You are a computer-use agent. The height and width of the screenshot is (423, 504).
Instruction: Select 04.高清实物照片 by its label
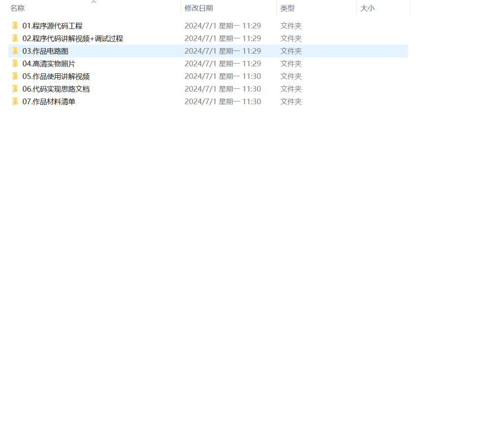pos(49,64)
